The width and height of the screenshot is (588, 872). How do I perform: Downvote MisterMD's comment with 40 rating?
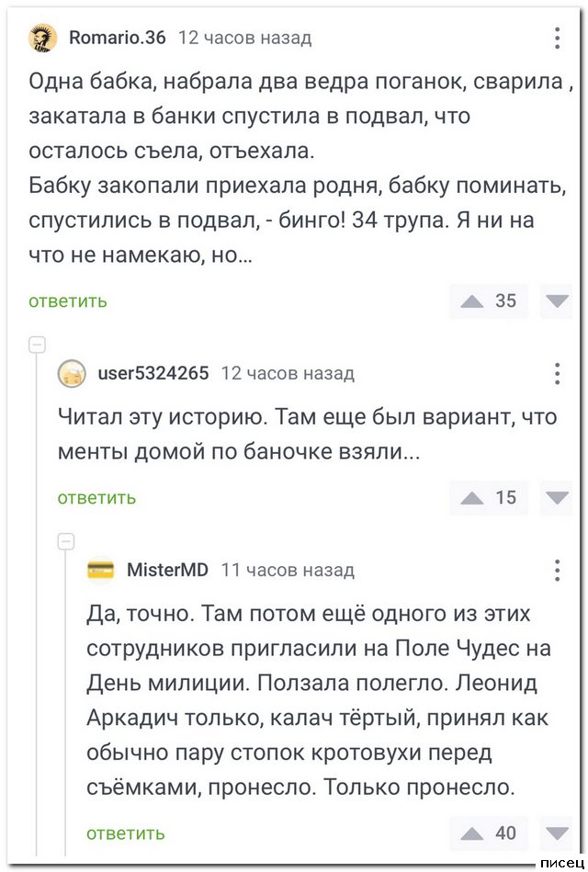[557, 833]
